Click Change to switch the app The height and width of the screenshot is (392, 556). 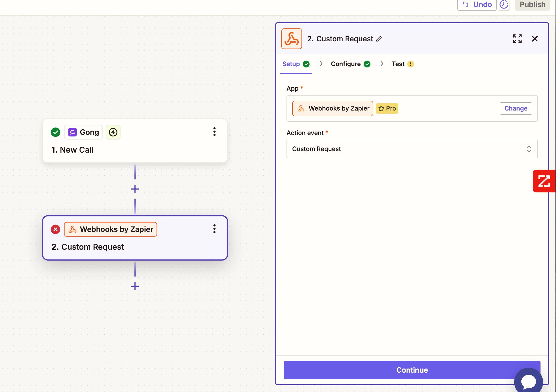coord(516,108)
